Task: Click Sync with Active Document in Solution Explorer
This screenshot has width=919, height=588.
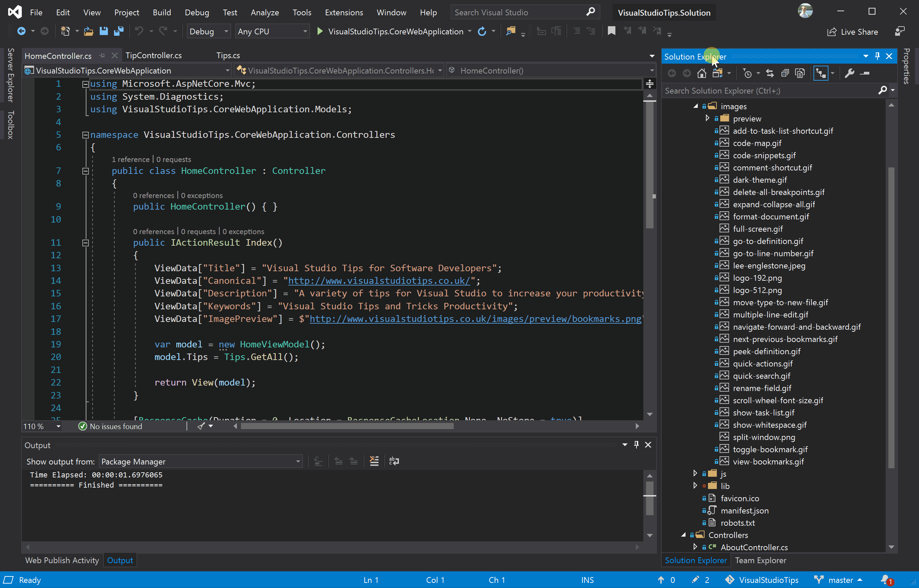Action: [770, 72]
